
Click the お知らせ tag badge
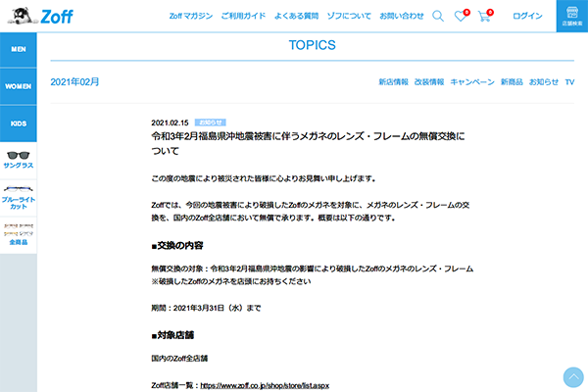(x=210, y=122)
